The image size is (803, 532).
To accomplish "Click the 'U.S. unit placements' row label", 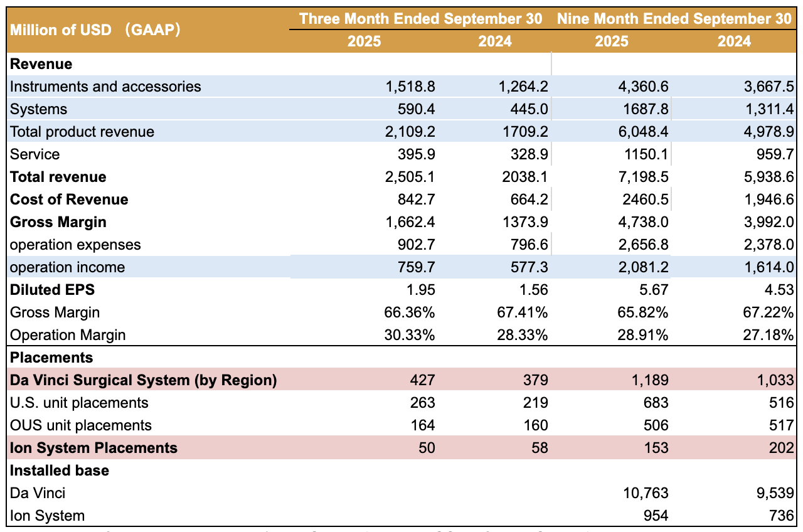I will coord(80,403).
